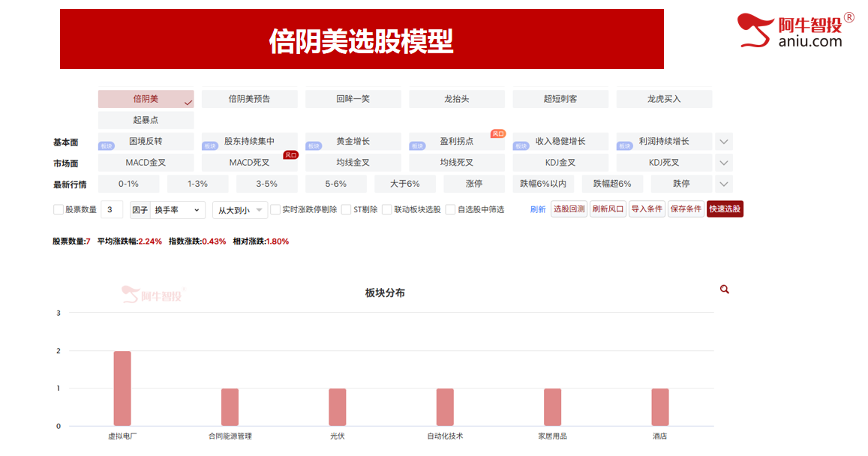This screenshot has height=456, width=868.
Task: Click the 选股回测 button
Action: pyautogui.click(x=569, y=209)
